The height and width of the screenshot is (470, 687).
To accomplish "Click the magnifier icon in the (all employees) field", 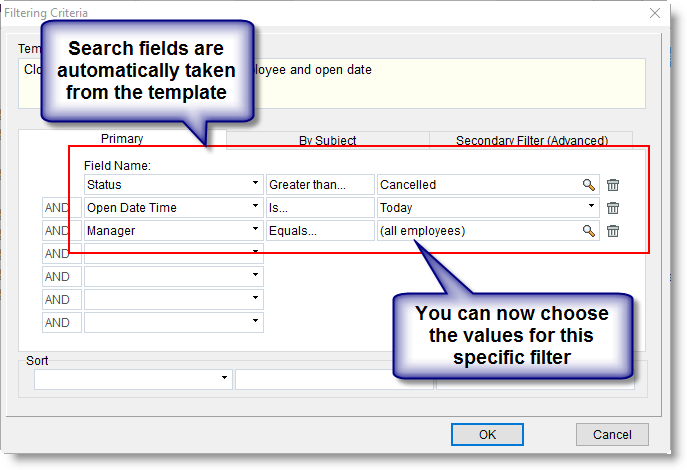I will coord(589,231).
